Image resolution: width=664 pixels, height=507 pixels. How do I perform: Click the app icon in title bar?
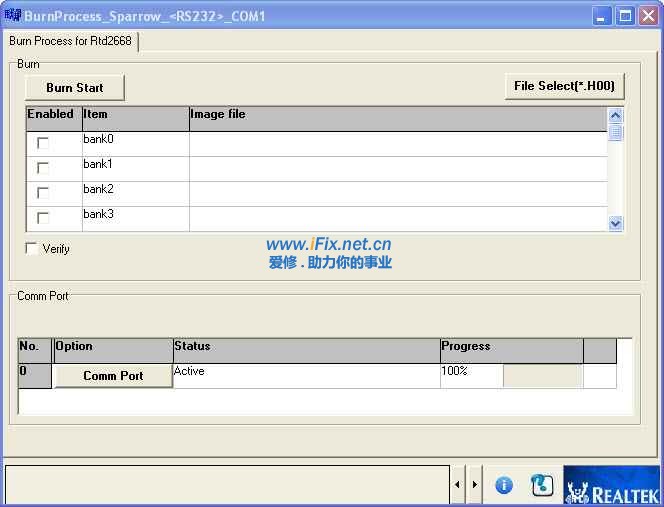[12, 15]
